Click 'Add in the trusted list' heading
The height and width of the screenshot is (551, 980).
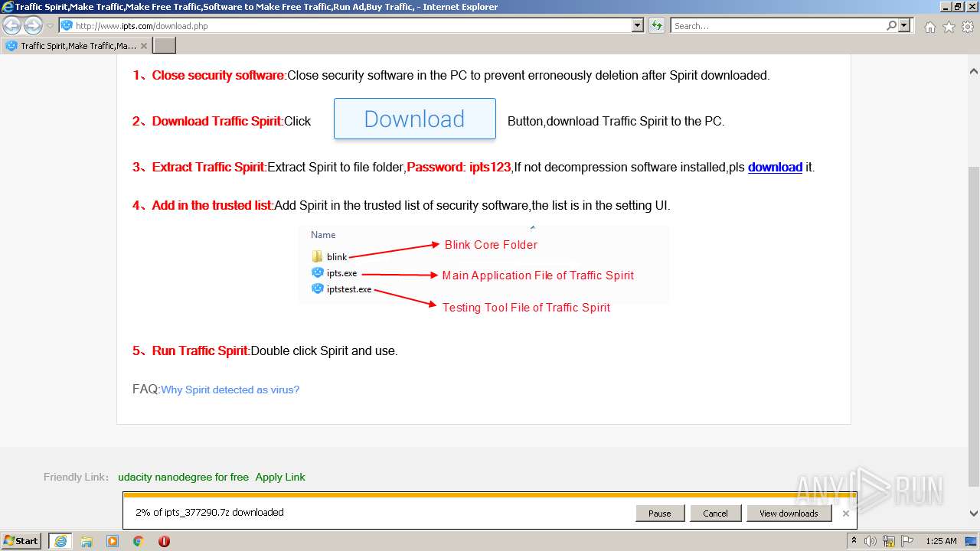point(211,205)
